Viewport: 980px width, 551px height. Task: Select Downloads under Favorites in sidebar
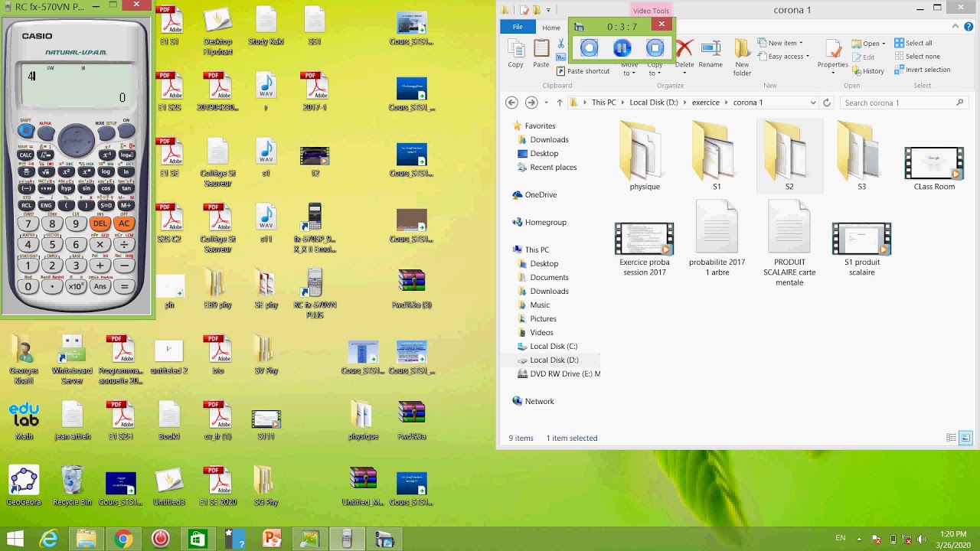coord(549,139)
